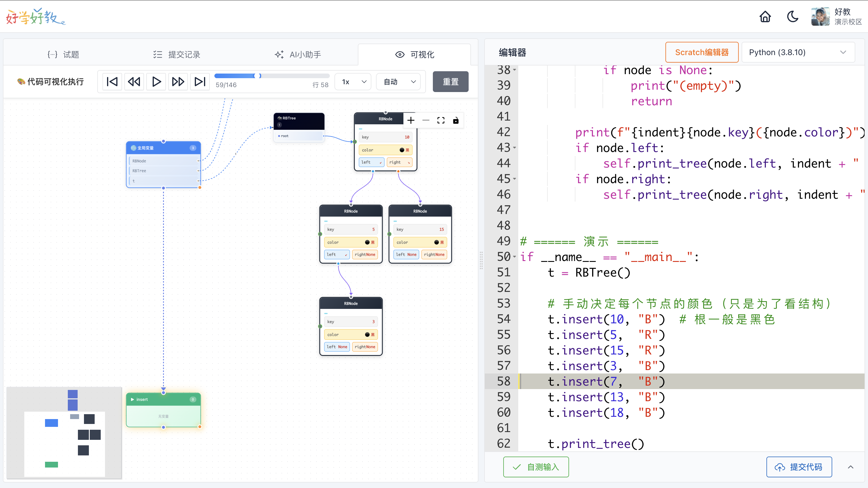The width and height of the screenshot is (868, 488).
Task: Jump to last execution step
Action: click(x=200, y=82)
